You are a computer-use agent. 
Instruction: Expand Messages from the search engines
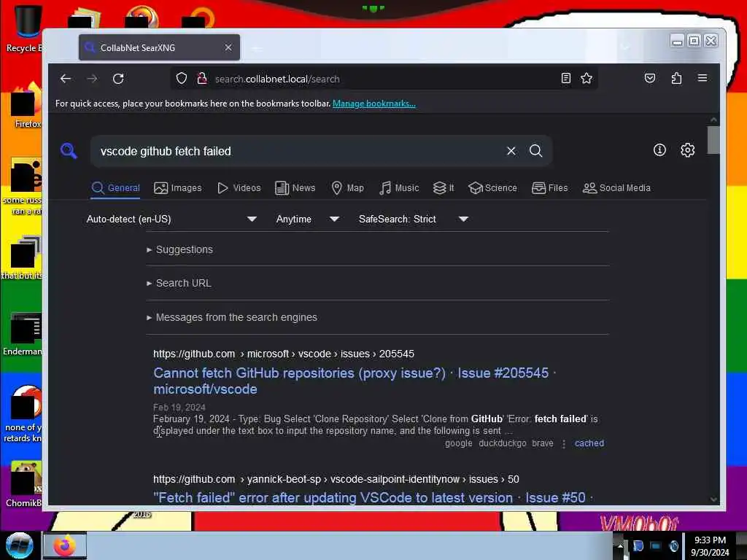(232, 317)
